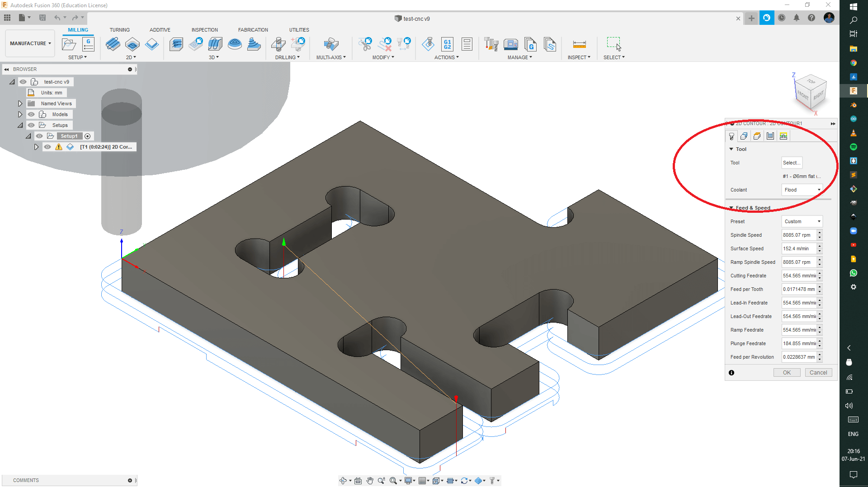Click Cancel in the 2D Contour dialog
The width and height of the screenshot is (868, 487).
tap(818, 373)
